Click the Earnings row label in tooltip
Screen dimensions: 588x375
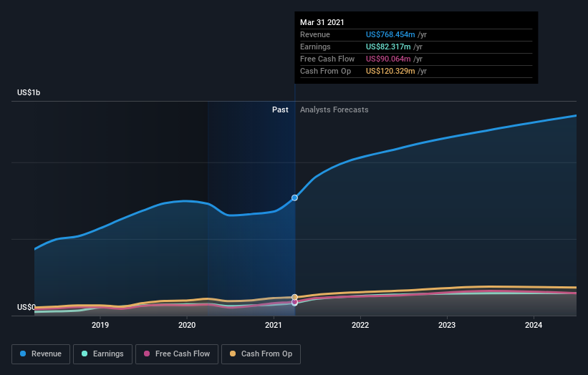click(315, 47)
